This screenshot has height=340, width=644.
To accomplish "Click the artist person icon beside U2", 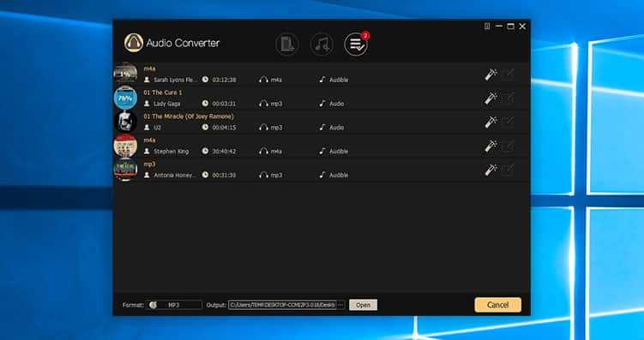I will coord(147,127).
